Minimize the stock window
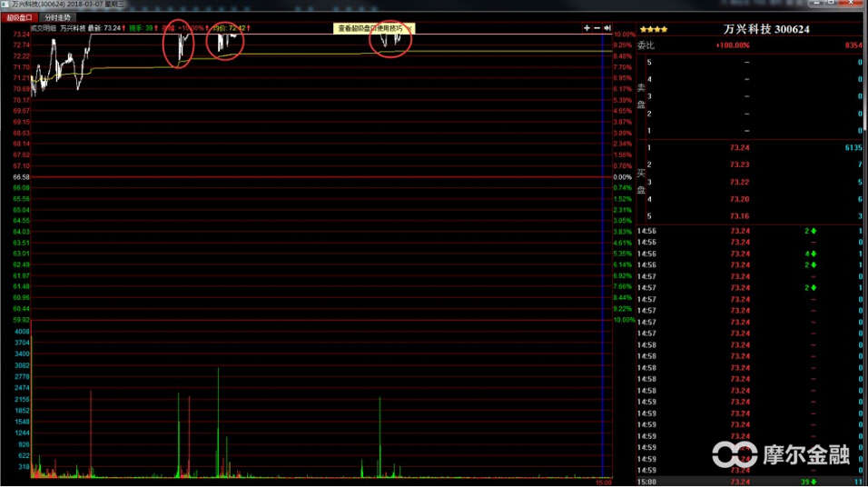Screen dimensions: 868x488 point(816,4)
